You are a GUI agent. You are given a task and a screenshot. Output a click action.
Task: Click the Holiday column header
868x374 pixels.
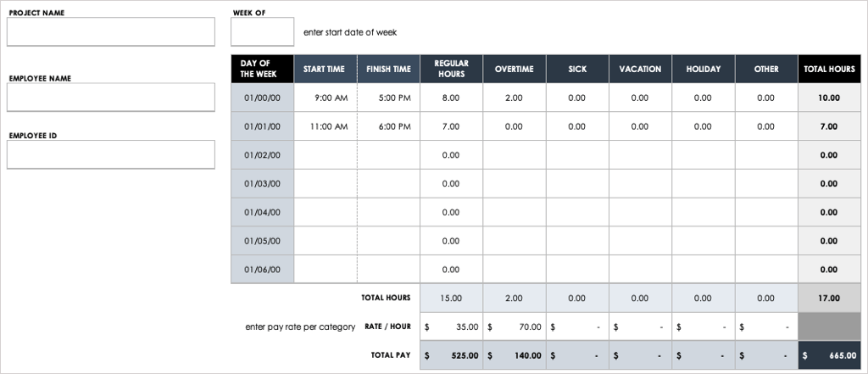click(x=703, y=69)
